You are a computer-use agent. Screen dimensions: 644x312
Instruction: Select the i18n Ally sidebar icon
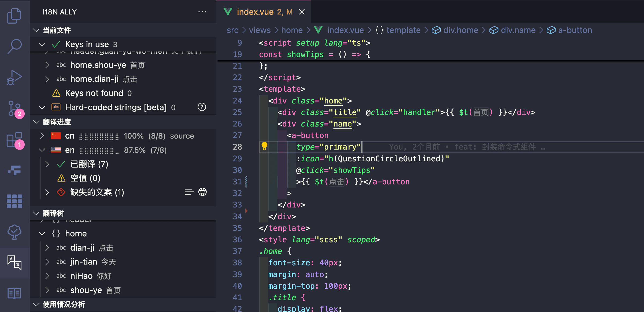pos(14,262)
